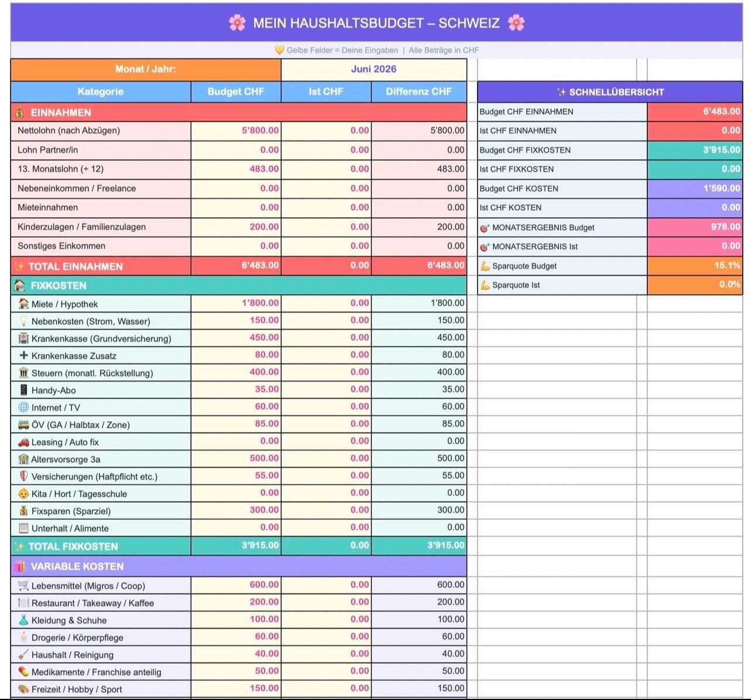Click the Ist CHF column header
The image size is (751, 700).
(x=326, y=91)
